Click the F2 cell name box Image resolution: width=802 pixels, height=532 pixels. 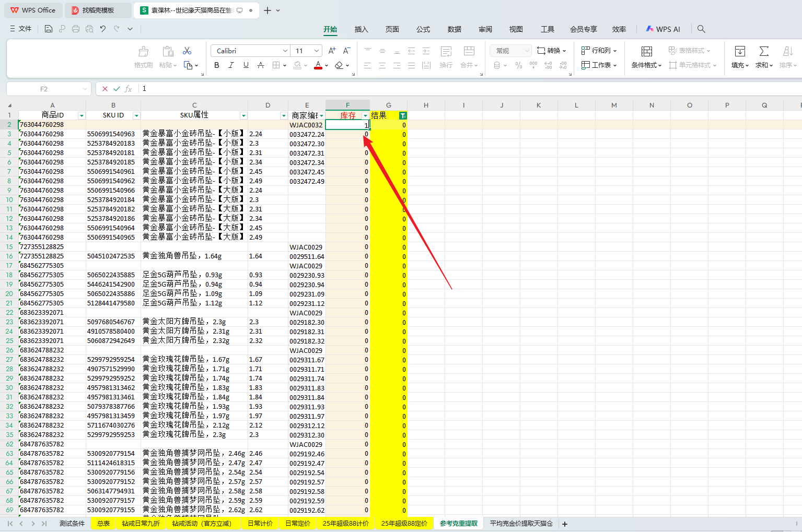44,89
